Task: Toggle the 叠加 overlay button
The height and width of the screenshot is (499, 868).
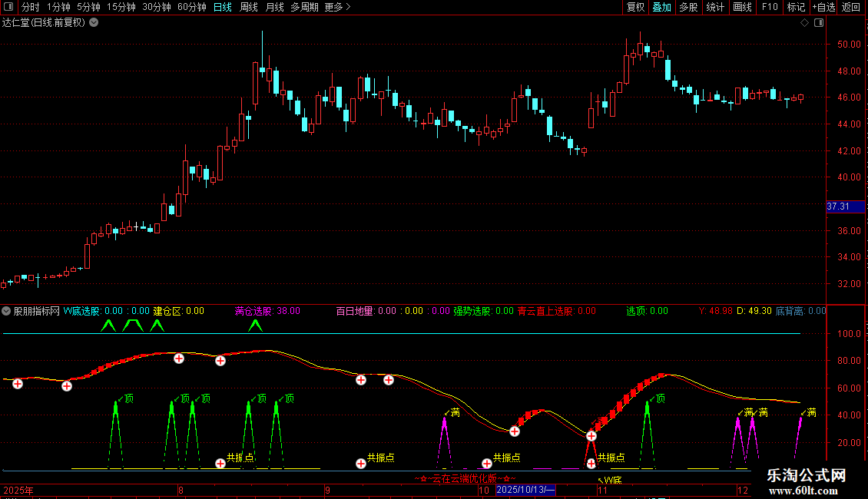Action: click(661, 7)
